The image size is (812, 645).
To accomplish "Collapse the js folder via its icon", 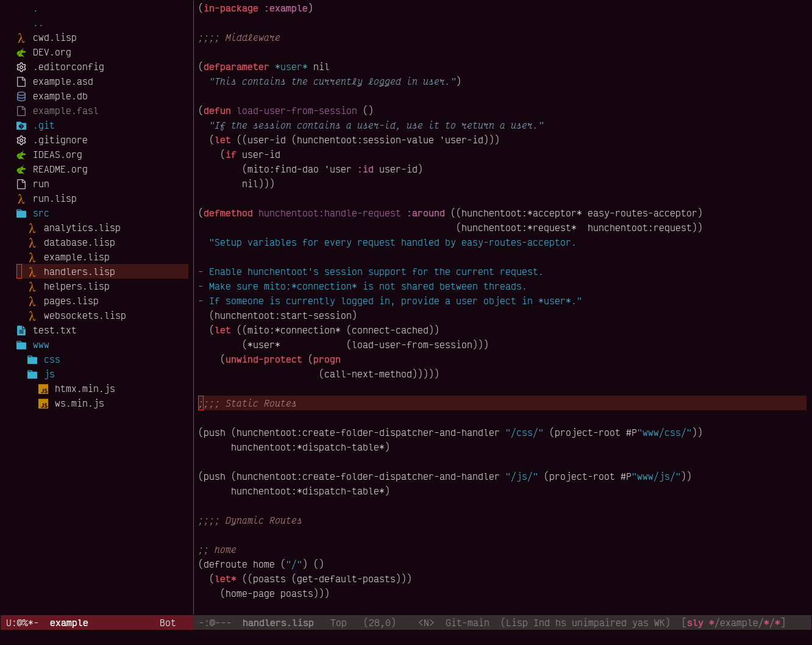I will 32,374.
